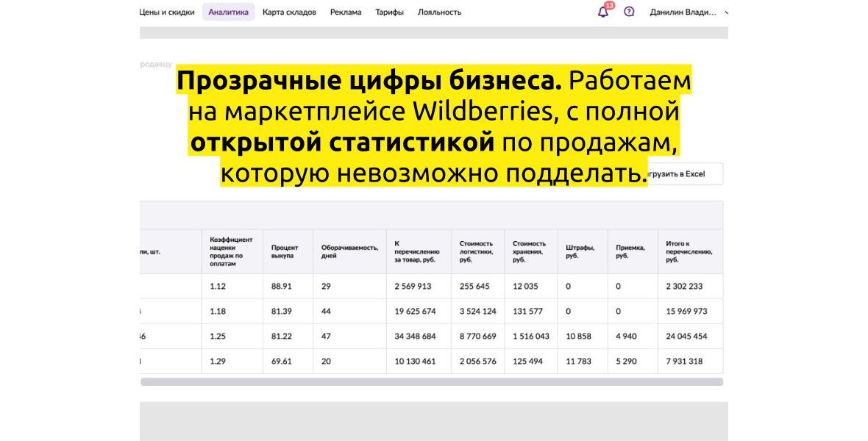Viewport: 868px width, 441px height.
Task: Select the 3 524 124 logistics cost cell
Action: [x=477, y=312]
